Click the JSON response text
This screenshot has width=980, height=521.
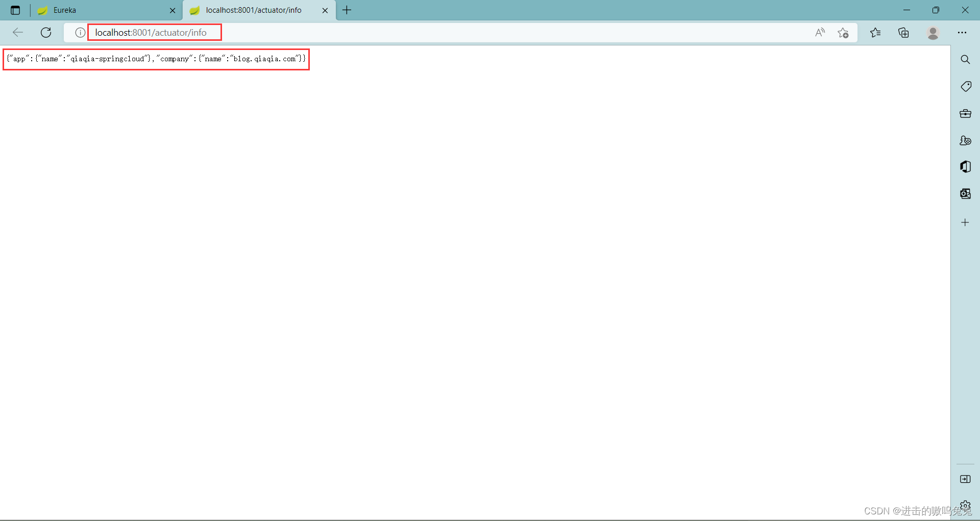(156, 59)
